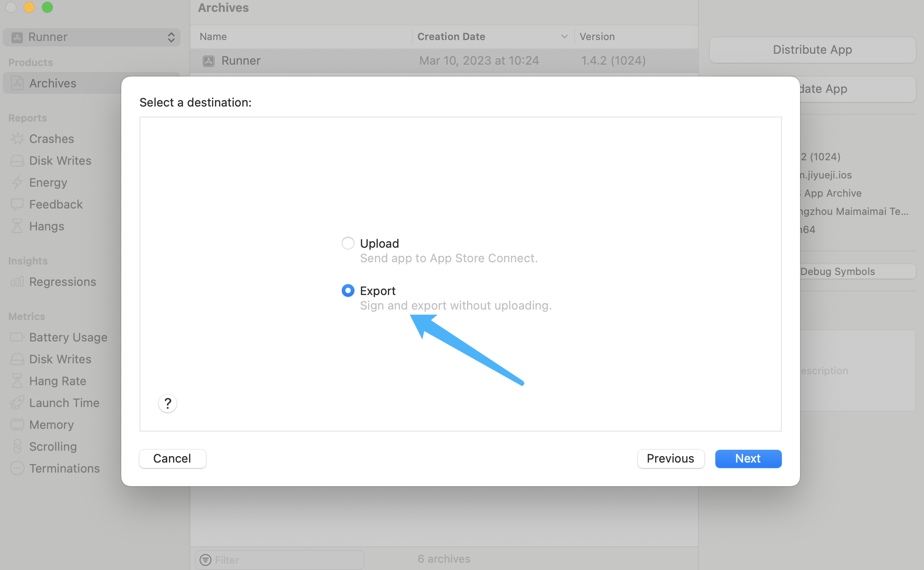
Task: Click the Hang Rate hourglass icon
Action: point(17,381)
